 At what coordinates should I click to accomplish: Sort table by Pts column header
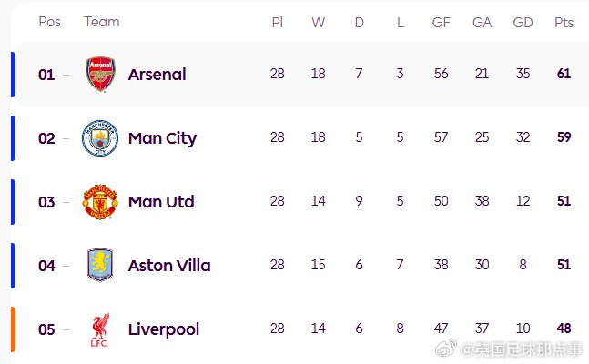(x=564, y=22)
